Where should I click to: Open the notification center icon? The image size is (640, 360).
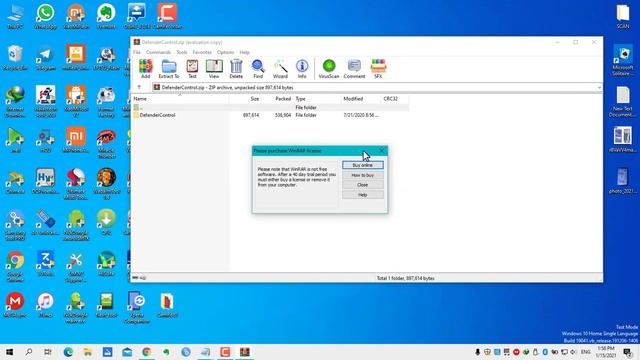(628, 352)
